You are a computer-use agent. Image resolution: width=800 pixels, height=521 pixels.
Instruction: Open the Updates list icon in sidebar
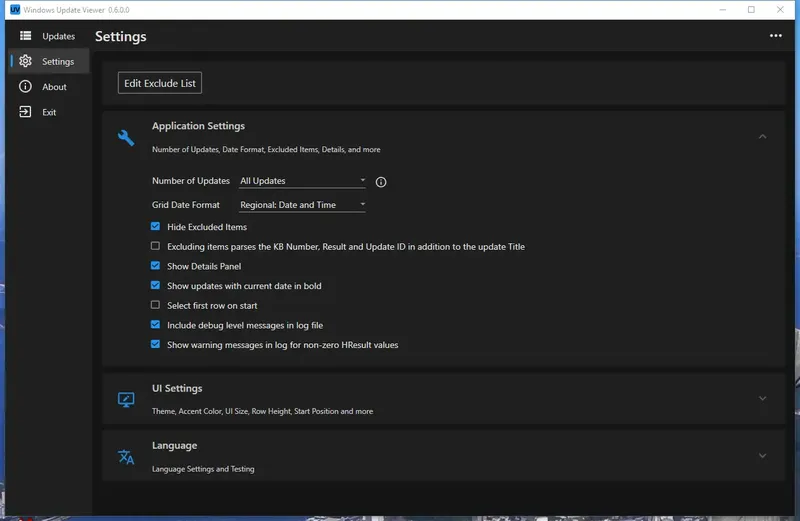(x=26, y=36)
